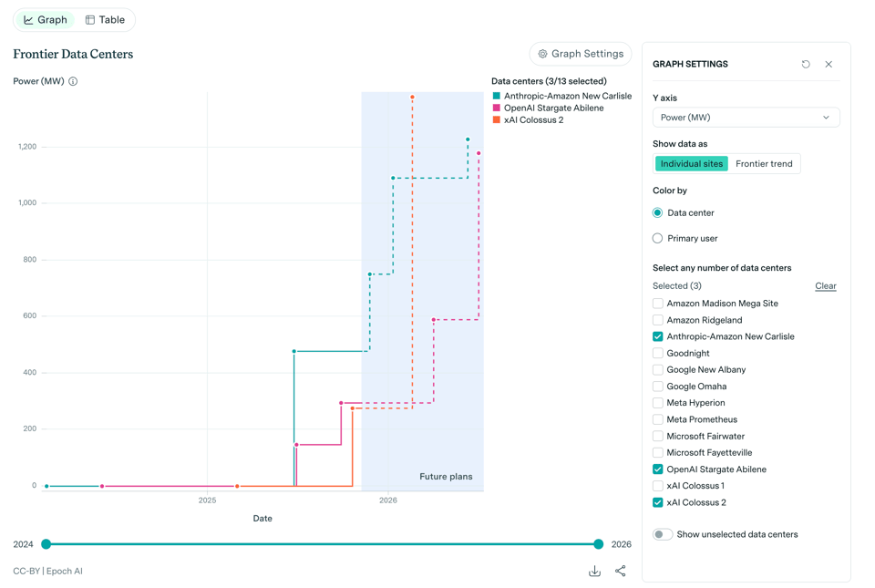Clear all selected data centers
This screenshot has height=588, width=875.
[825, 286]
